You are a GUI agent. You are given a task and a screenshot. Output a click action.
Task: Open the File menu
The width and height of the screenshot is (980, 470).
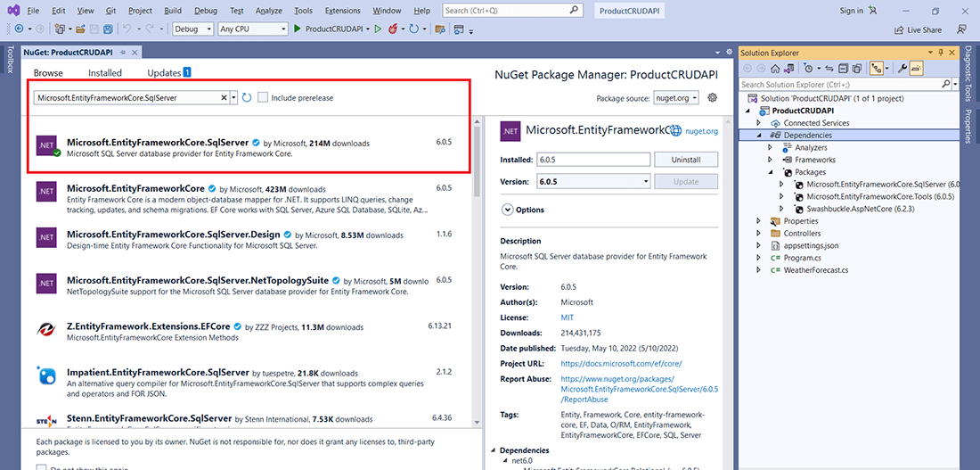34,11
